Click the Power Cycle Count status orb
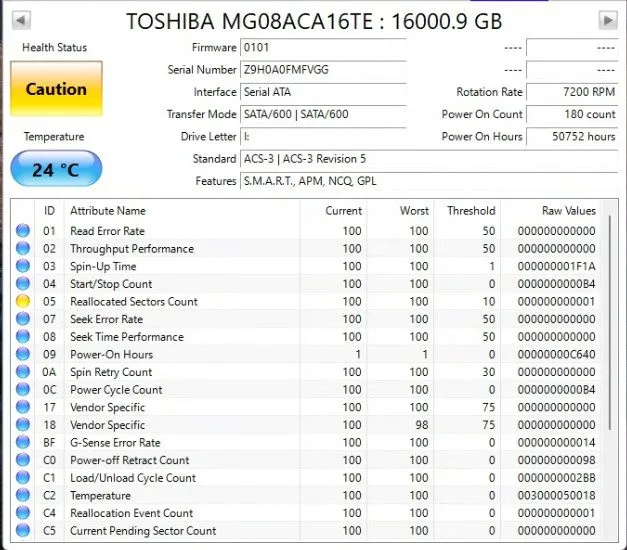The height and width of the screenshot is (550, 627). (x=23, y=389)
